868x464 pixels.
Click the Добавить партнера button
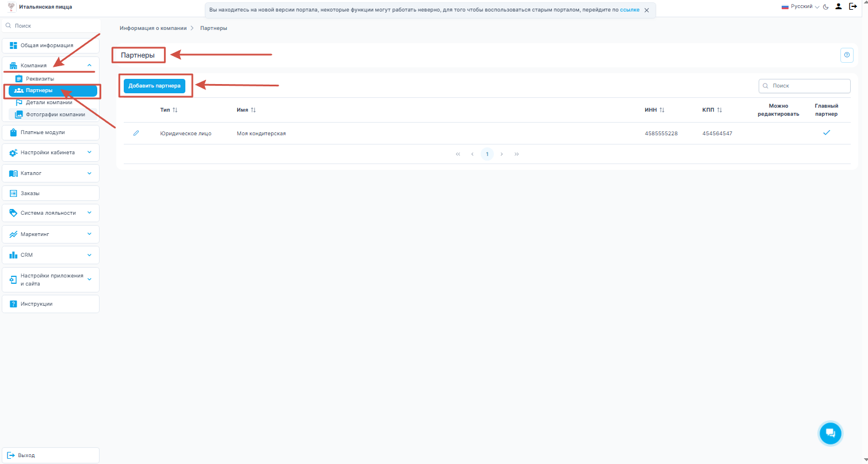pos(154,86)
